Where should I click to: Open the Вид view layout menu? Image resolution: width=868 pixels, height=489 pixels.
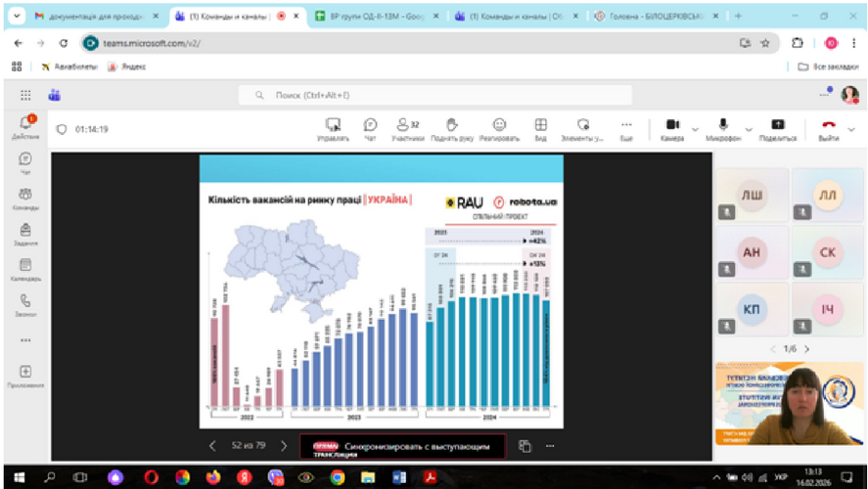(x=540, y=128)
